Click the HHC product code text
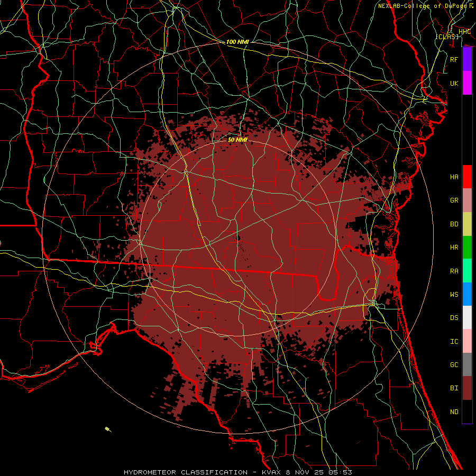This screenshot has width=476, height=476. [464, 32]
